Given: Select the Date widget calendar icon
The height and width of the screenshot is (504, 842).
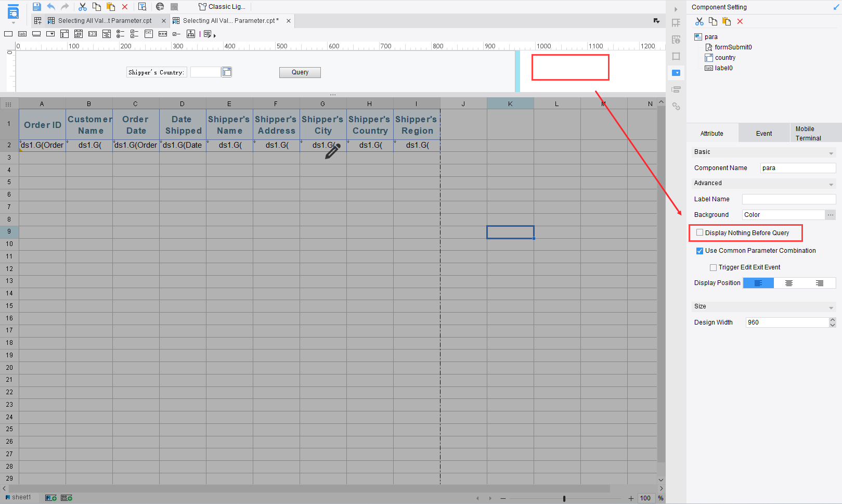Looking at the screenshot, I should 78,33.
